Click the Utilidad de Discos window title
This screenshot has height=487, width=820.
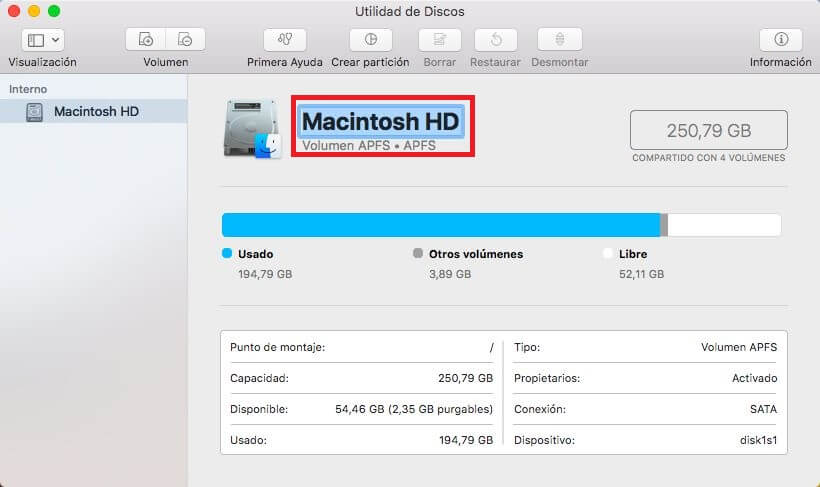(409, 12)
